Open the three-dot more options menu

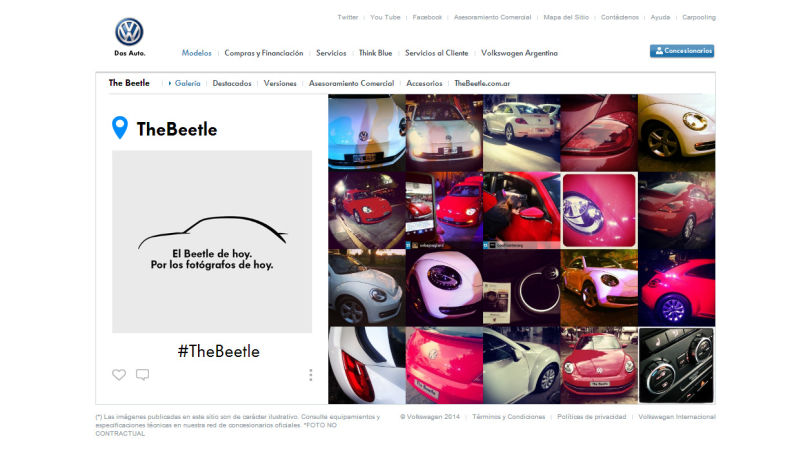pos(311,375)
